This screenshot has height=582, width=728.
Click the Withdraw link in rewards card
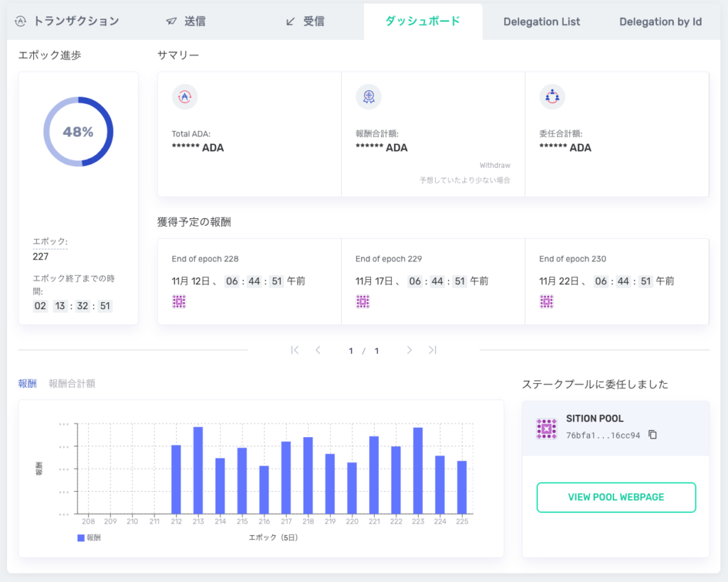[x=494, y=166]
